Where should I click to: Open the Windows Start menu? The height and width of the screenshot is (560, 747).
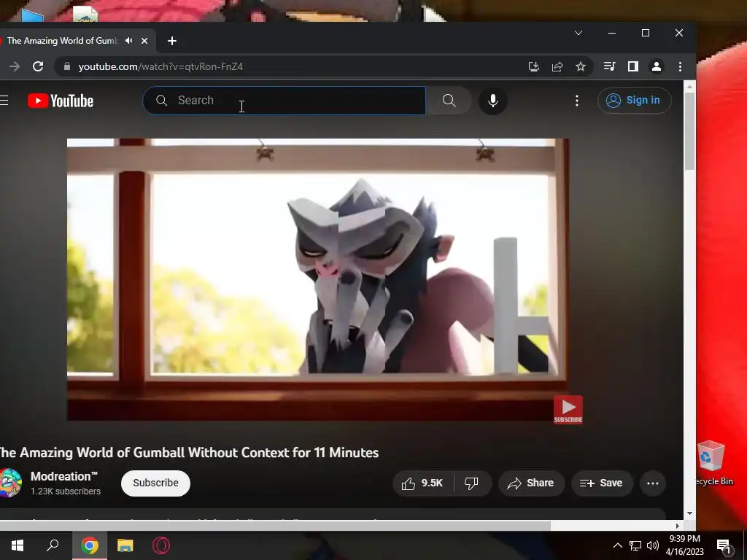tap(18, 545)
